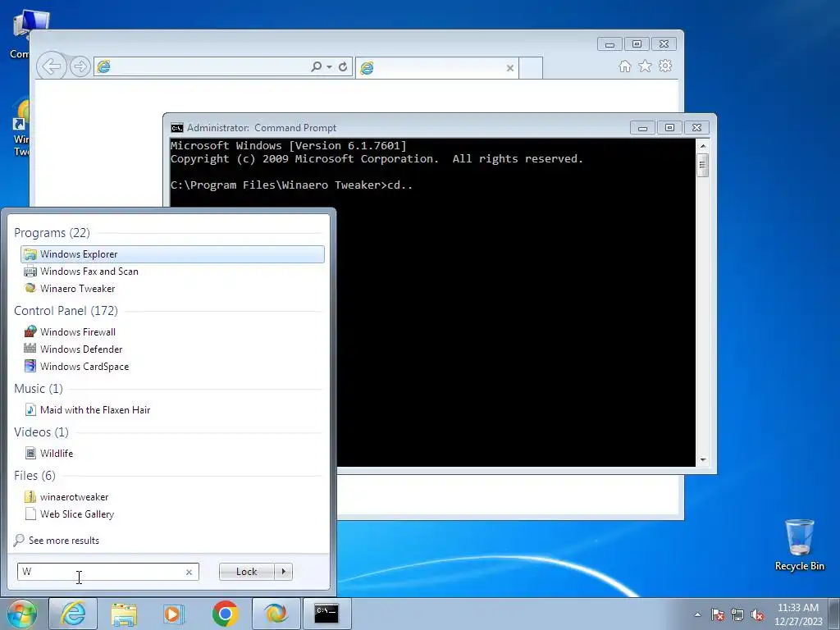Open Internet Explorer from the taskbar

coord(73,614)
